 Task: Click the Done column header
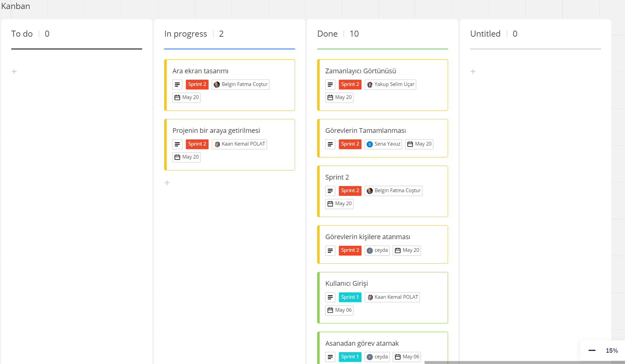point(327,34)
